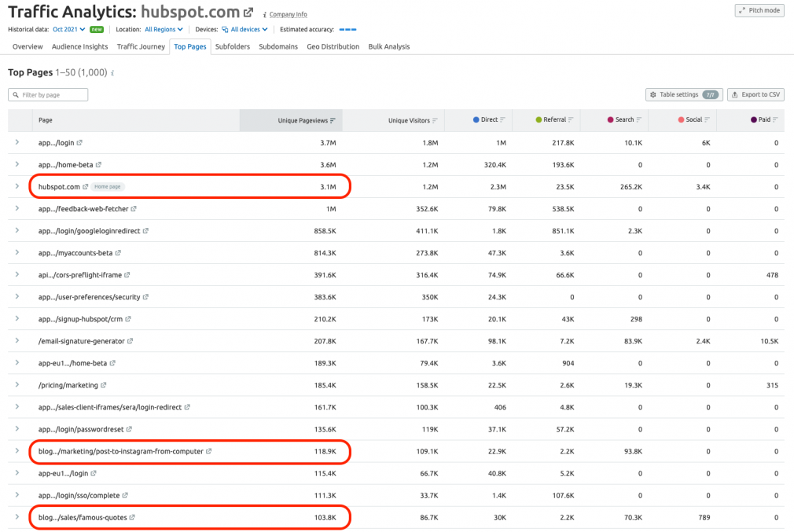Open external link icon for app-eu1.../login
Image resolution: width=794 pixels, height=532 pixels.
click(94, 473)
